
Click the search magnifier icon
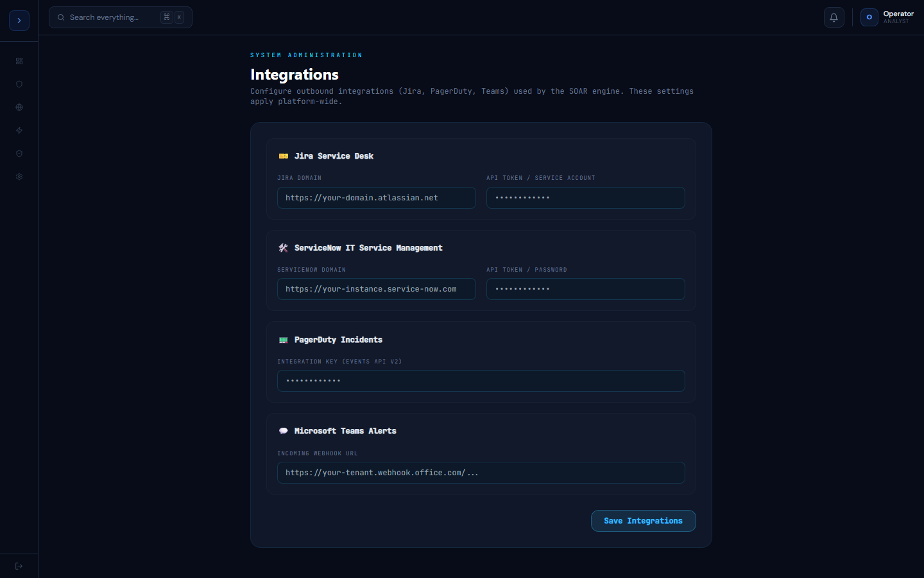[x=61, y=17]
